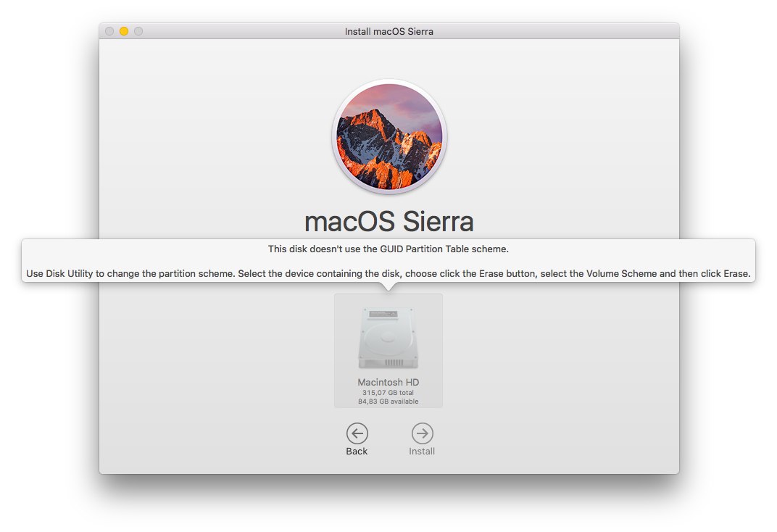
Task: Click the macOS Sierra mountain logo
Action: (389, 137)
